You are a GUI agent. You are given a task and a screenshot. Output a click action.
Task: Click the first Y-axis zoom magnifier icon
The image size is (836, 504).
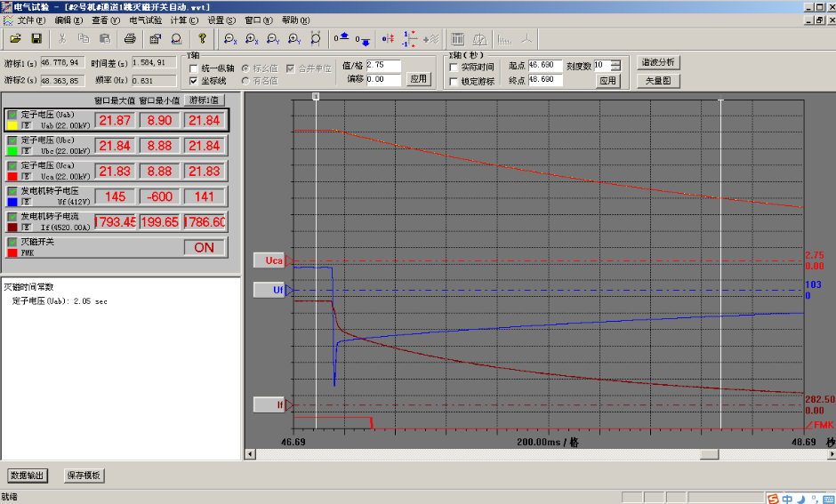[x=273, y=38]
